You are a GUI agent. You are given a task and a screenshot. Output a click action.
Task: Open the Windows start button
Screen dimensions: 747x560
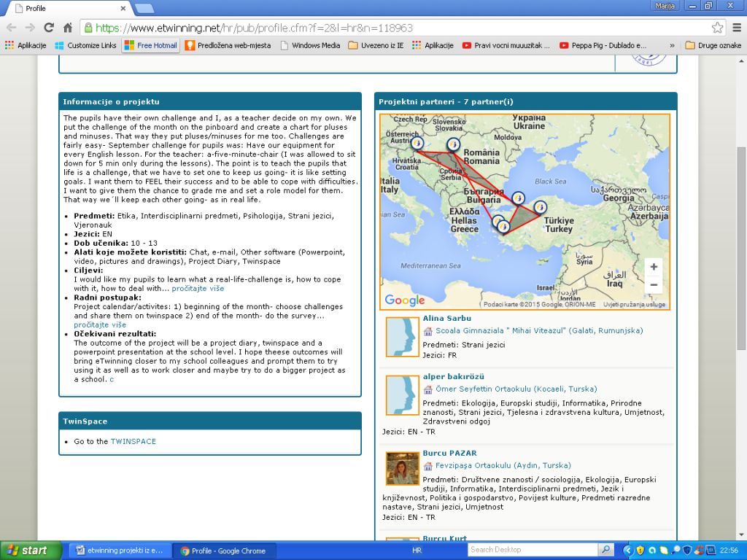[31, 551]
